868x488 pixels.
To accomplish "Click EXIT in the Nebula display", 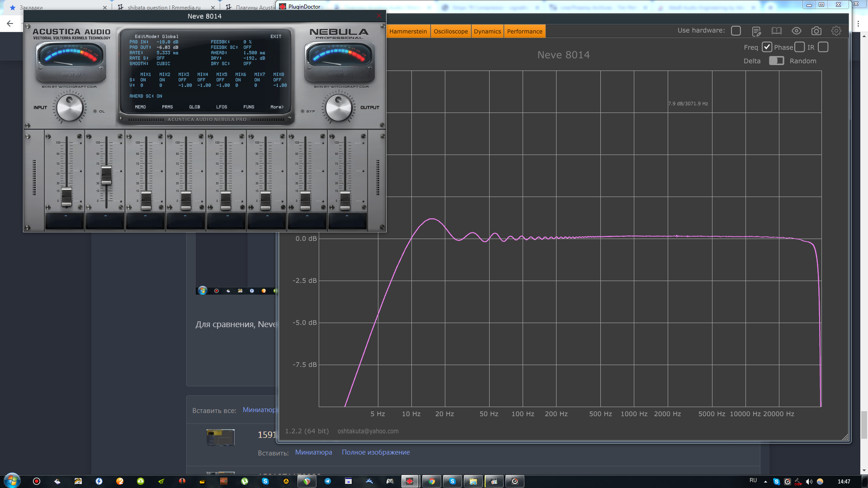I will (x=276, y=37).
